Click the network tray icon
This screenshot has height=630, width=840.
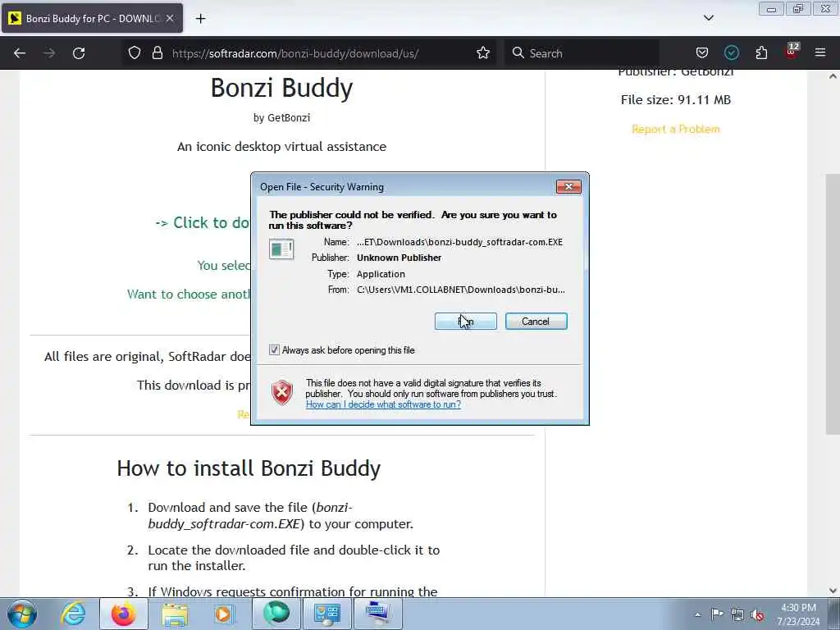(737, 614)
